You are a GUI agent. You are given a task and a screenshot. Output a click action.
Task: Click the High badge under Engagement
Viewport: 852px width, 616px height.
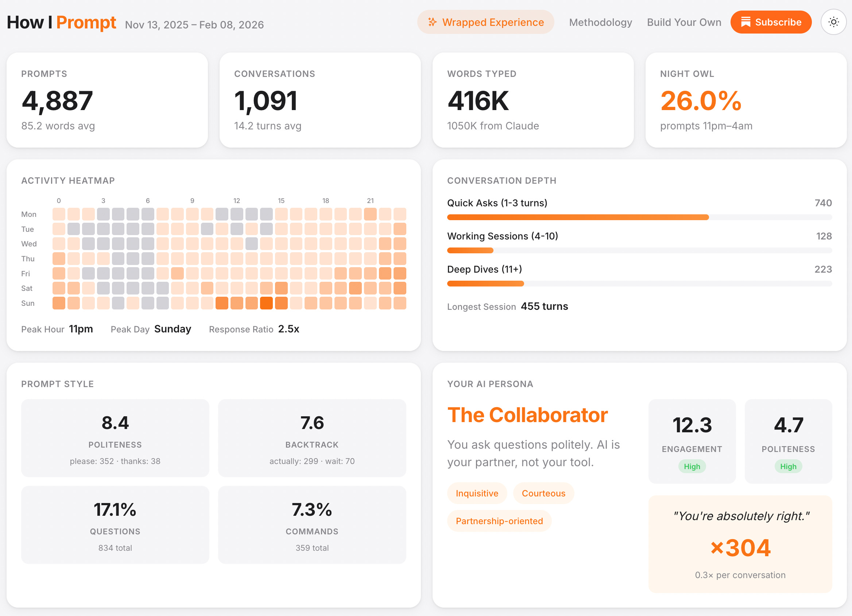pyautogui.click(x=692, y=466)
